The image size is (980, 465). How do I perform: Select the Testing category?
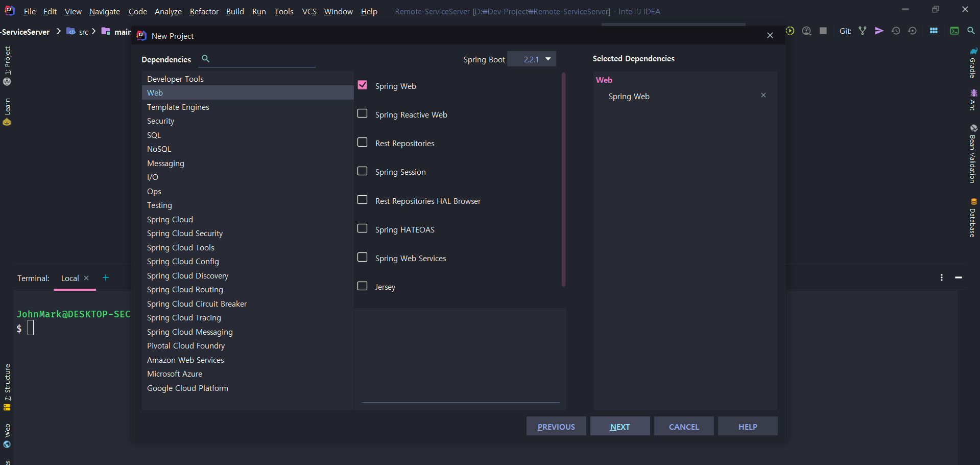(248, 205)
